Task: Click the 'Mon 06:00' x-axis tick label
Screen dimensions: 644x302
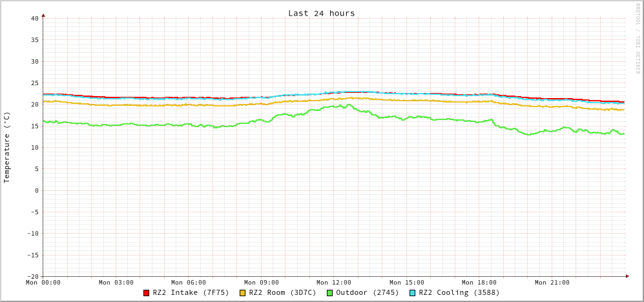Action: point(189,283)
